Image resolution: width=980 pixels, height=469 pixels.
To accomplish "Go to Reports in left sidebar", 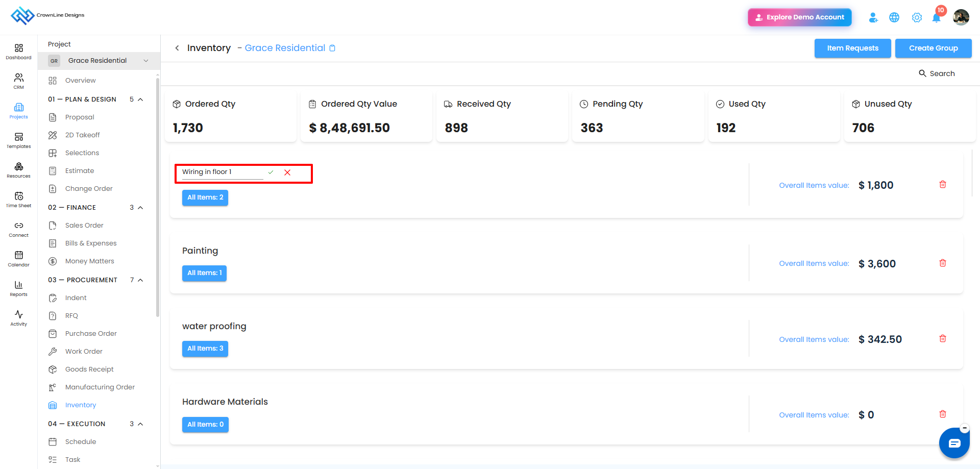I will click(19, 288).
